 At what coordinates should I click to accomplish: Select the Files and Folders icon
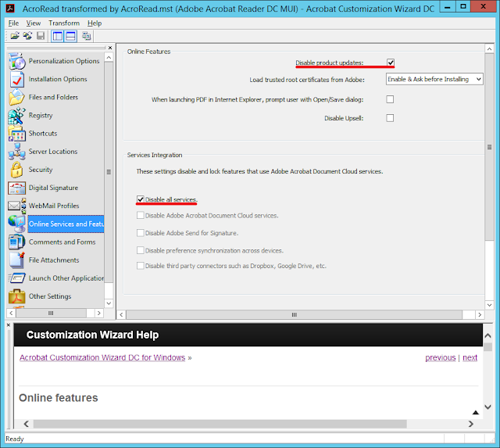click(x=17, y=97)
